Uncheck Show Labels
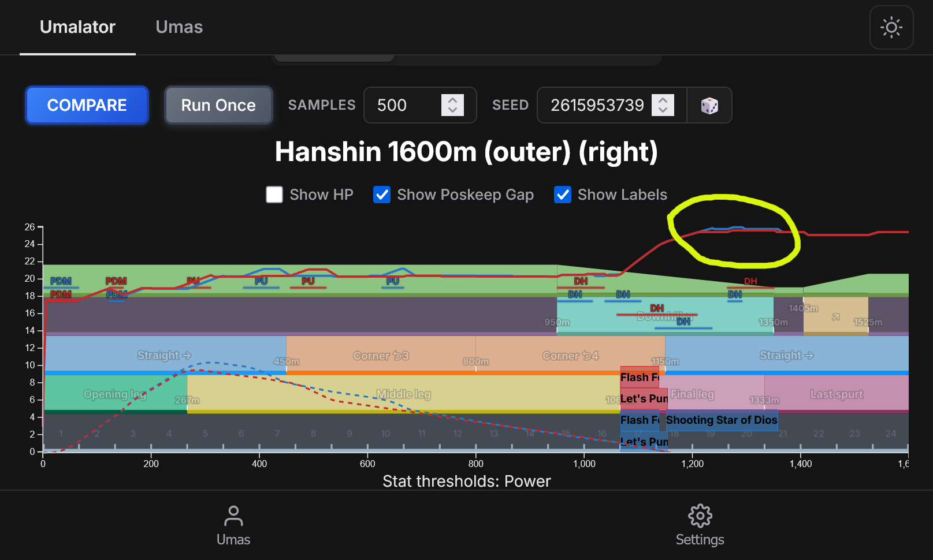933x560 pixels. pyautogui.click(x=563, y=195)
